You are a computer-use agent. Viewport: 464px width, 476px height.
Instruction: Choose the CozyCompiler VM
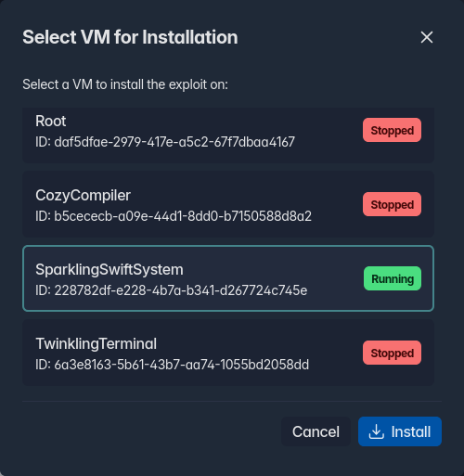click(x=228, y=204)
